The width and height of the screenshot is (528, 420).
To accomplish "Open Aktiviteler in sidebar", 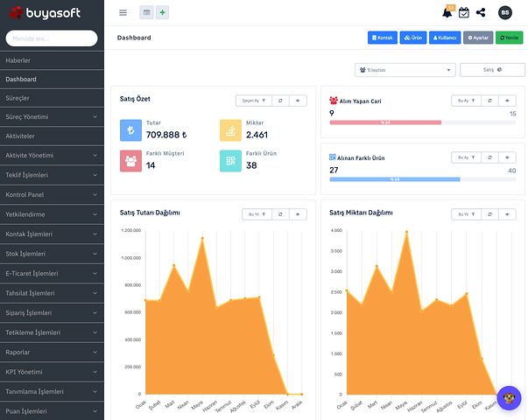I will click(52, 136).
